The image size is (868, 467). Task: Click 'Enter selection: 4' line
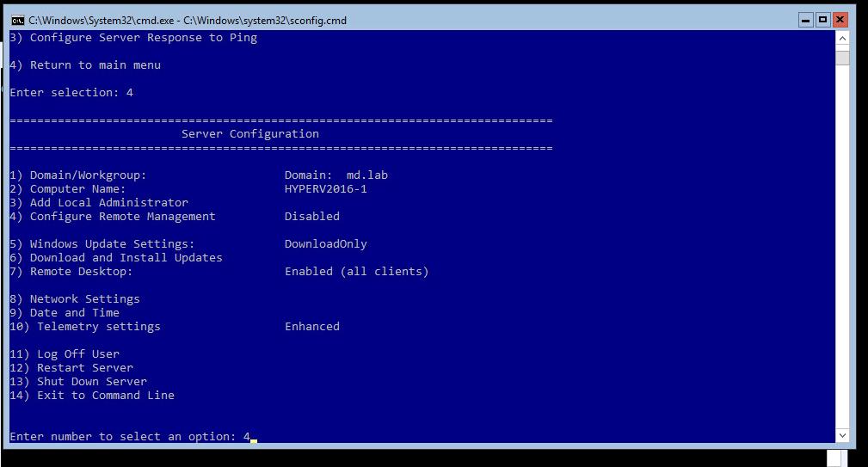click(x=71, y=93)
